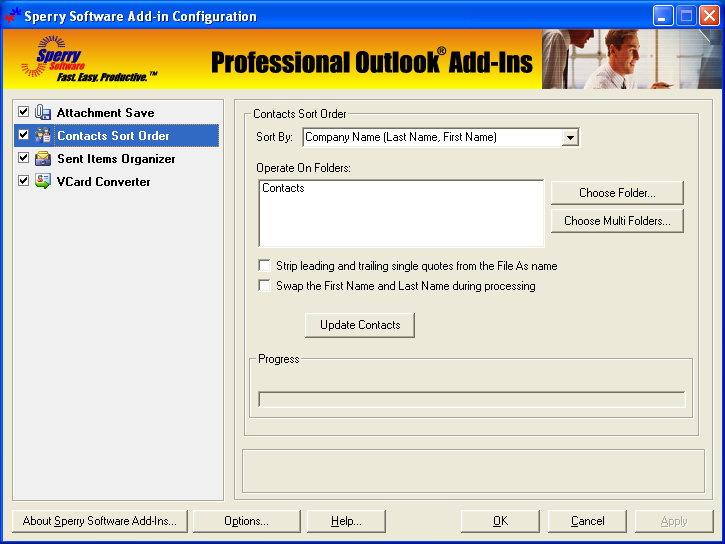This screenshot has width=725, height=544.
Task: Open About Sperry Software Add-Ins...
Action: (x=100, y=521)
